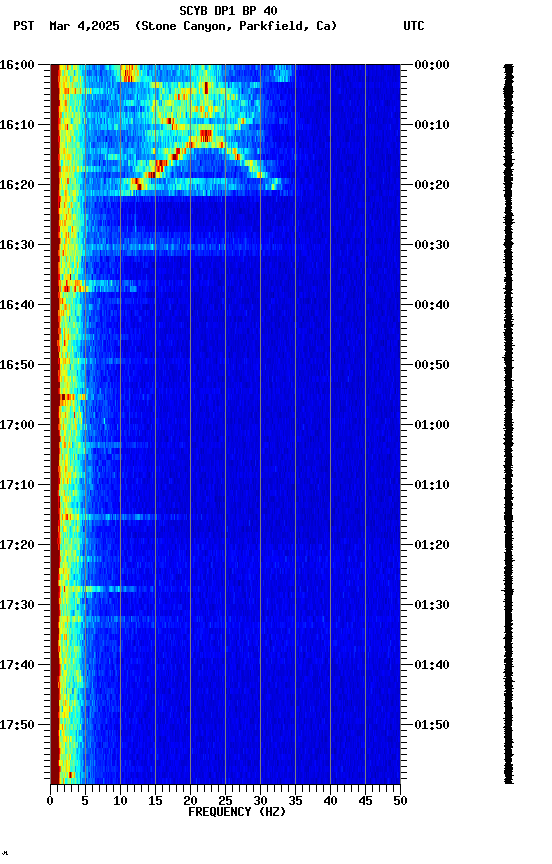Image resolution: width=552 pixels, height=864 pixels.
Task: Click the waveform spike near 01:28 UTC
Action: [x=507, y=591]
